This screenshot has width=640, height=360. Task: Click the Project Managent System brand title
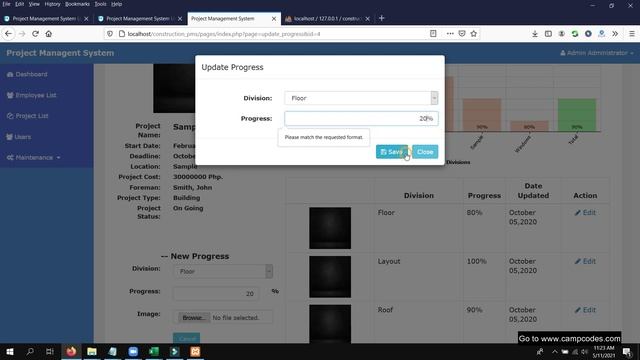coord(60,53)
